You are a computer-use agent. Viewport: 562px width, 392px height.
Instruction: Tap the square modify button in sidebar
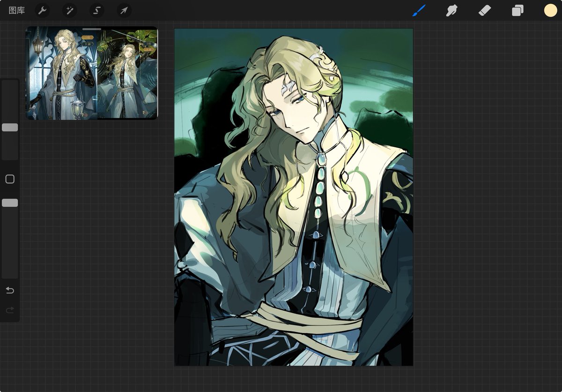[x=10, y=179]
